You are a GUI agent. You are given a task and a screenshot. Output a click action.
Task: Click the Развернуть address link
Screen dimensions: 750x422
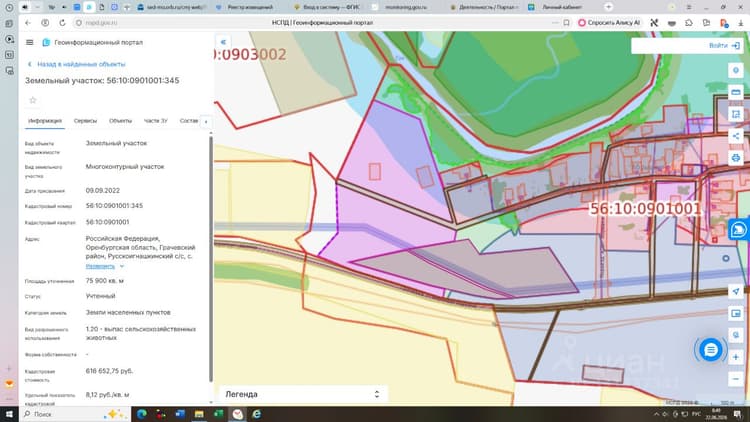point(100,266)
